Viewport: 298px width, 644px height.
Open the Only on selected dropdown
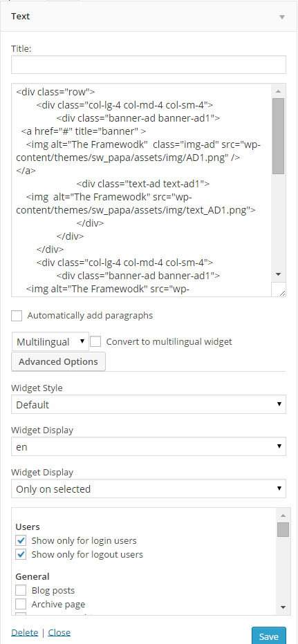[x=149, y=489]
